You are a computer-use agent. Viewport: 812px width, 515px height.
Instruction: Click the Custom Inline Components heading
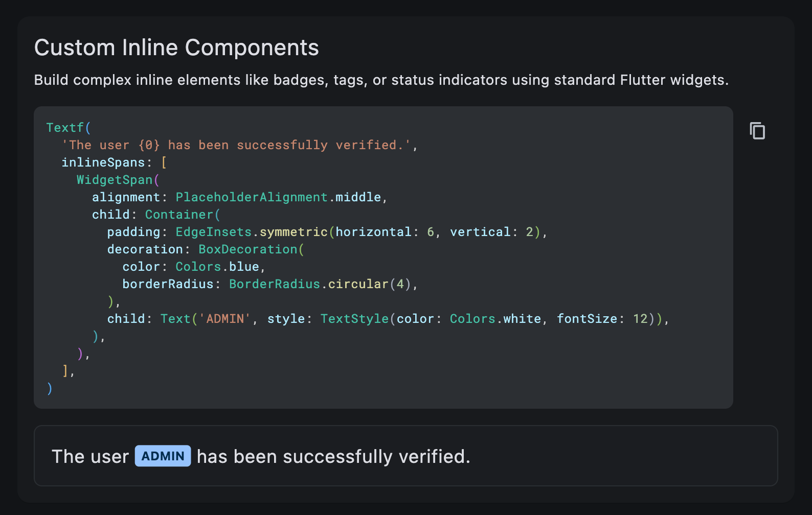(x=176, y=48)
